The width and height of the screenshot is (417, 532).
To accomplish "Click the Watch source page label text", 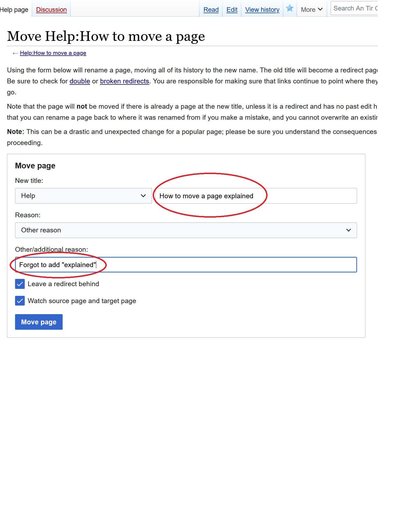I will click(82, 301).
